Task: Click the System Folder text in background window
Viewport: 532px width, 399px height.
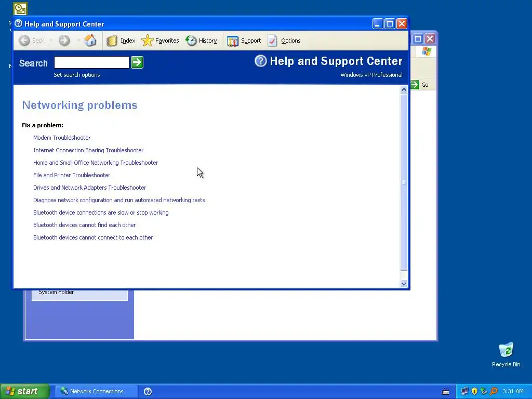Action: pyautogui.click(x=56, y=292)
